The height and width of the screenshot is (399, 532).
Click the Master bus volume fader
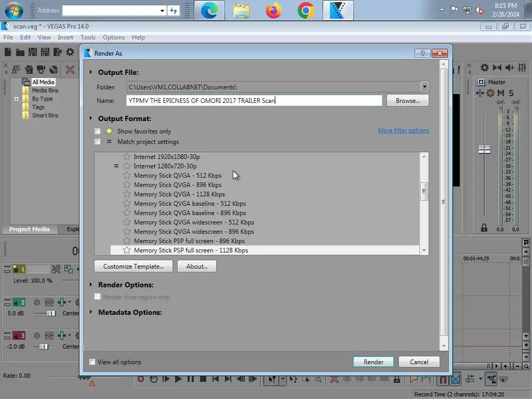tap(484, 149)
